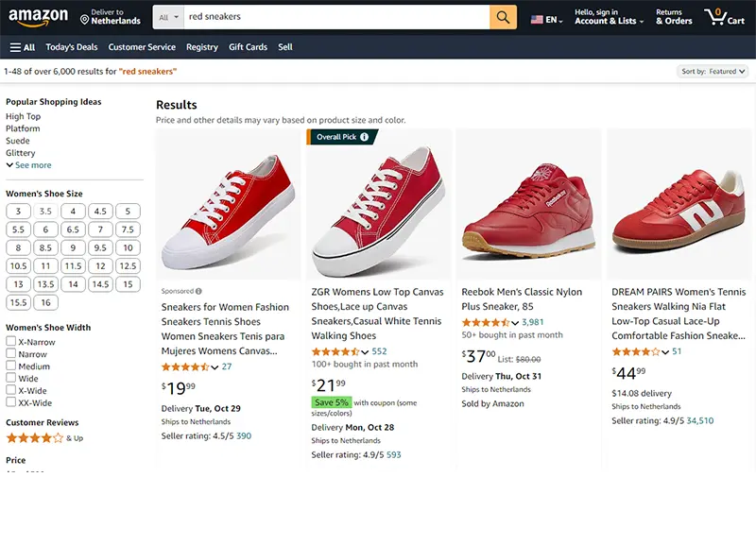The width and height of the screenshot is (756, 545).
Task: Open Reebok Men's Classic Nylon Plus listing
Action: tap(522, 299)
